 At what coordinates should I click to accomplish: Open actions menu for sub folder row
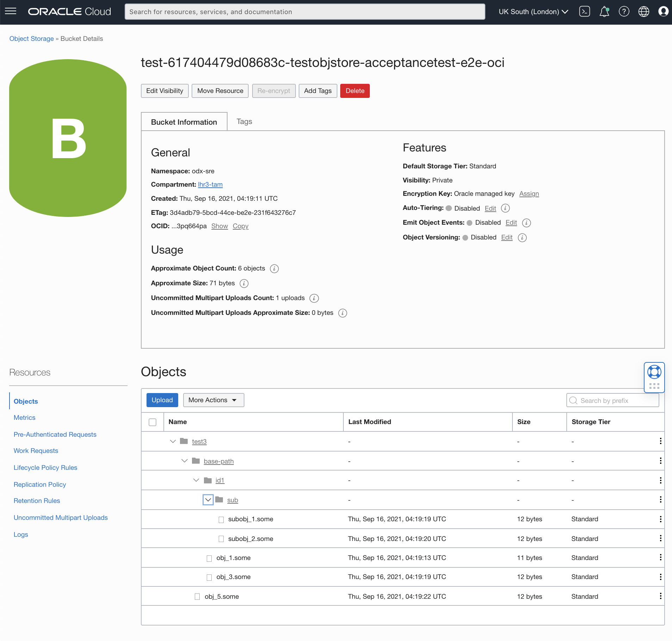(x=660, y=500)
